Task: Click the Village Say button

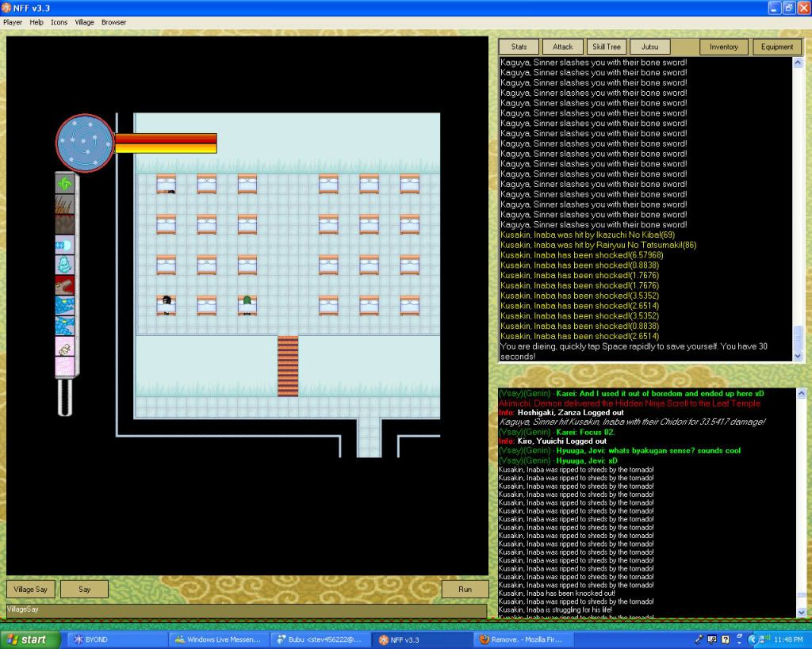Action: coord(30,590)
